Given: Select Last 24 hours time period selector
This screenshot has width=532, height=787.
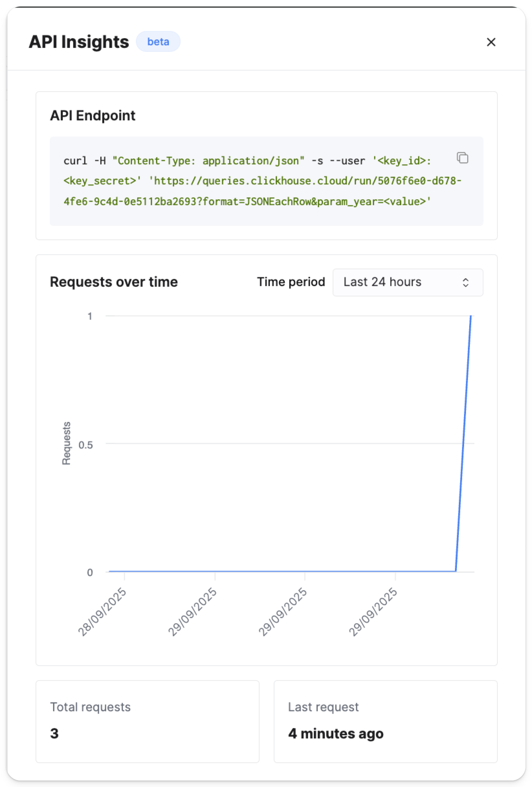Looking at the screenshot, I should point(407,282).
